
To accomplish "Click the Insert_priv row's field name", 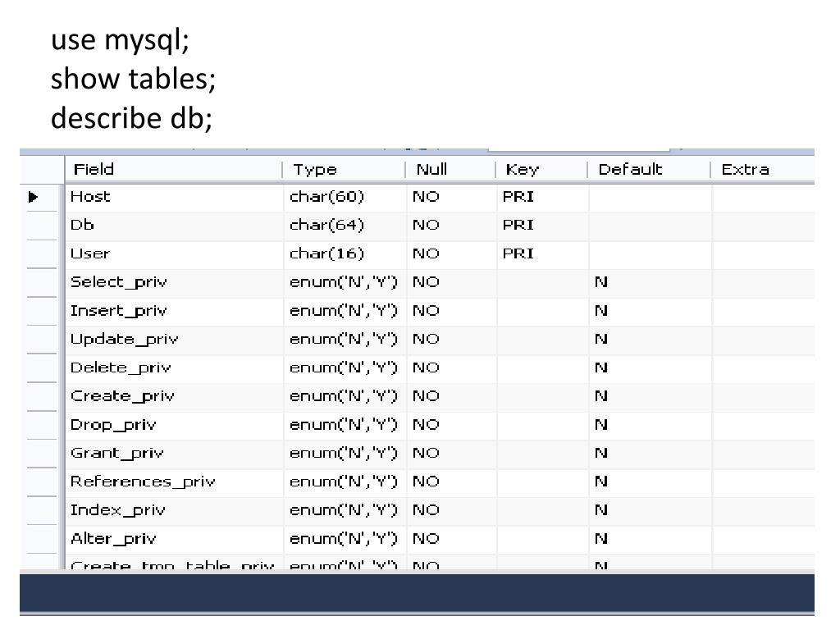I will click(x=118, y=311).
